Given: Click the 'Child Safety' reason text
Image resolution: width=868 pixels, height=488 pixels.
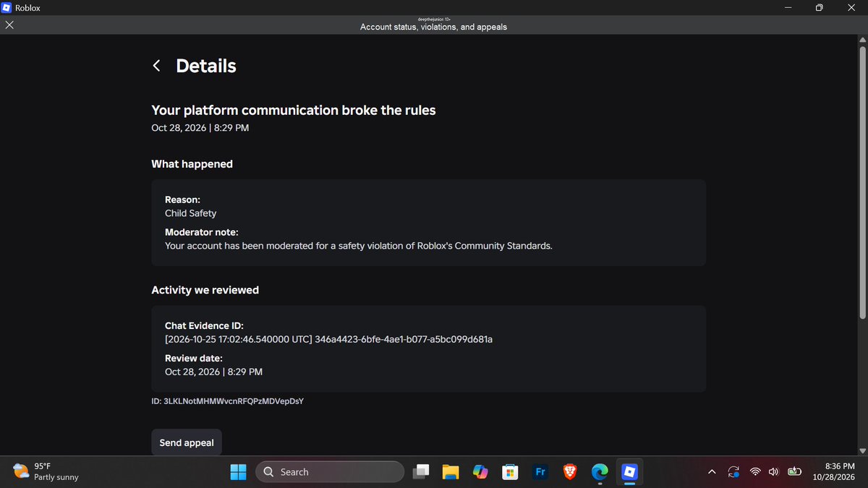Looking at the screenshot, I should pos(191,213).
